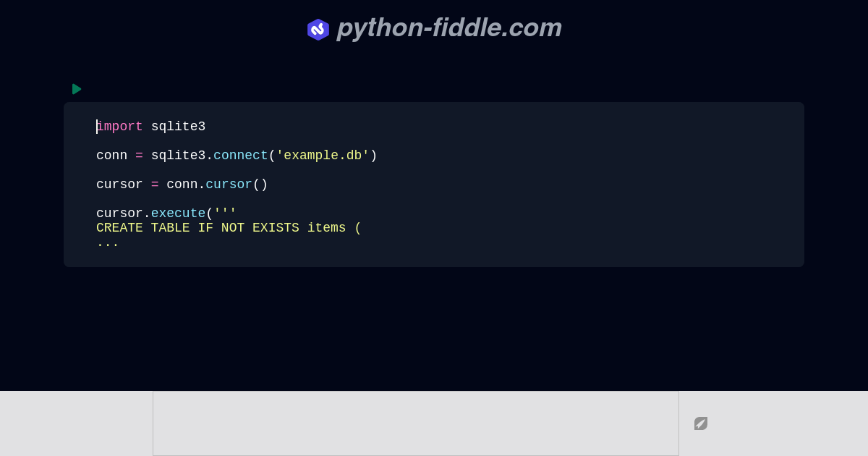The width and height of the screenshot is (868, 456).
Task: Click the CREATE TABLE statement line
Action: click(x=229, y=227)
